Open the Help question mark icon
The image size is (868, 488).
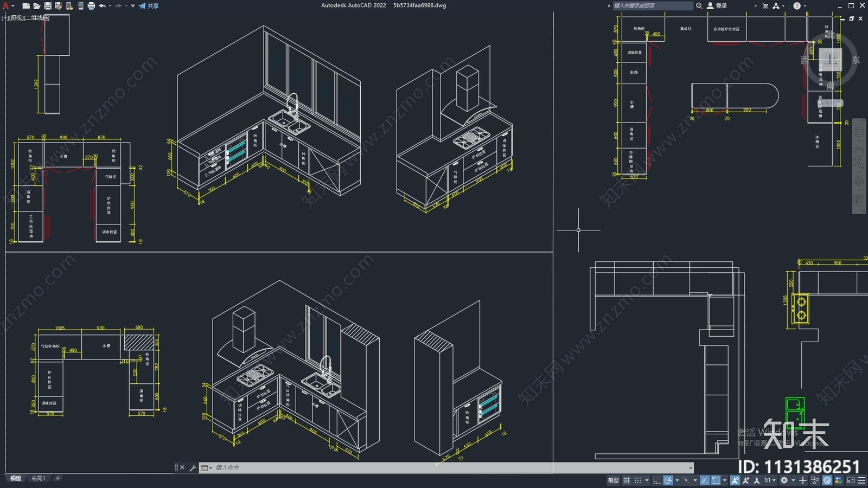pos(796,5)
